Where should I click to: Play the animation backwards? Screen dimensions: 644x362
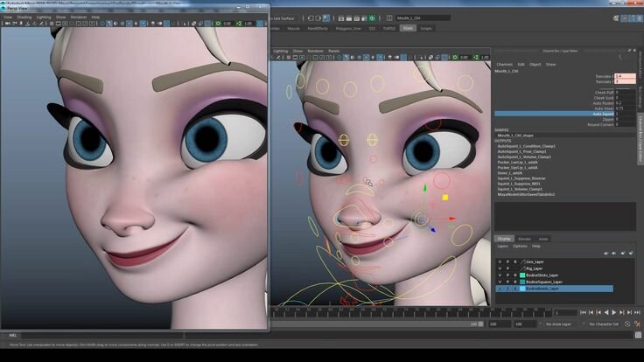click(x=606, y=313)
